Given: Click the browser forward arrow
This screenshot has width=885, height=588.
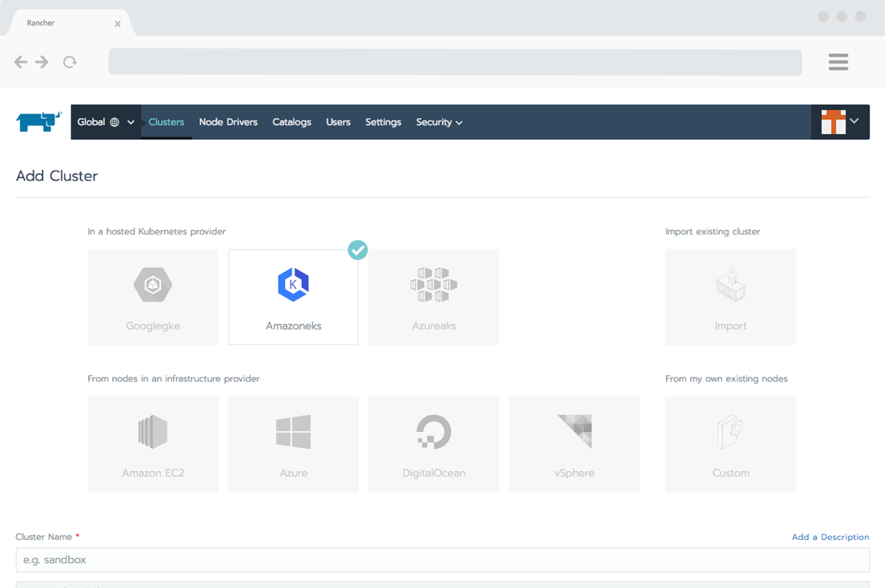Looking at the screenshot, I should coord(42,62).
